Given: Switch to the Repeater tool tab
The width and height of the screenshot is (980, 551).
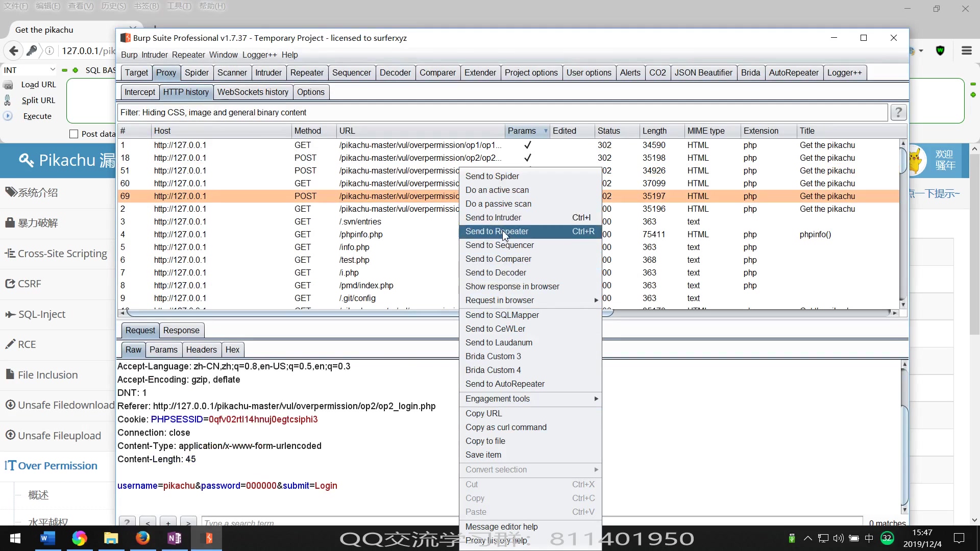Looking at the screenshot, I should (307, 72).
